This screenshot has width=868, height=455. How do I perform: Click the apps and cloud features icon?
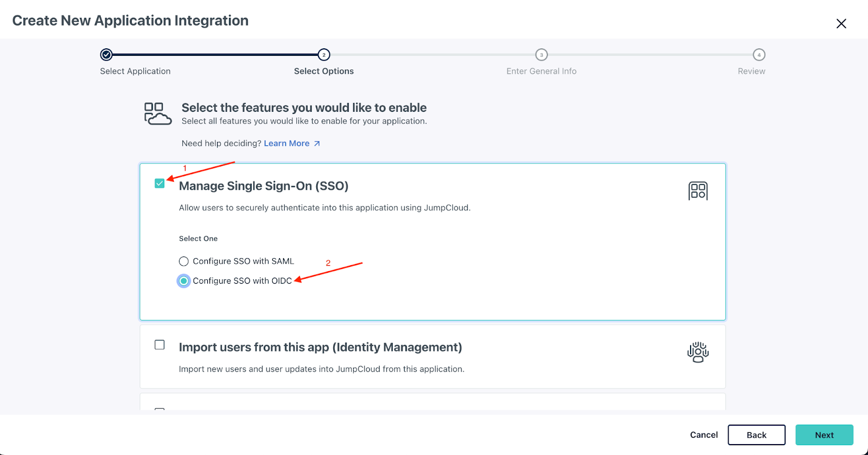[x=158, y=114]
